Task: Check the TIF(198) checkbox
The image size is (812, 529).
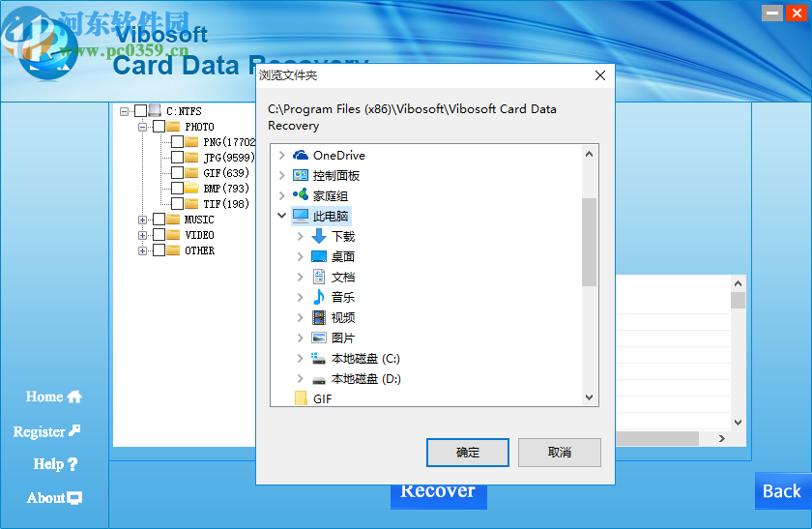Action: [178, 204]
